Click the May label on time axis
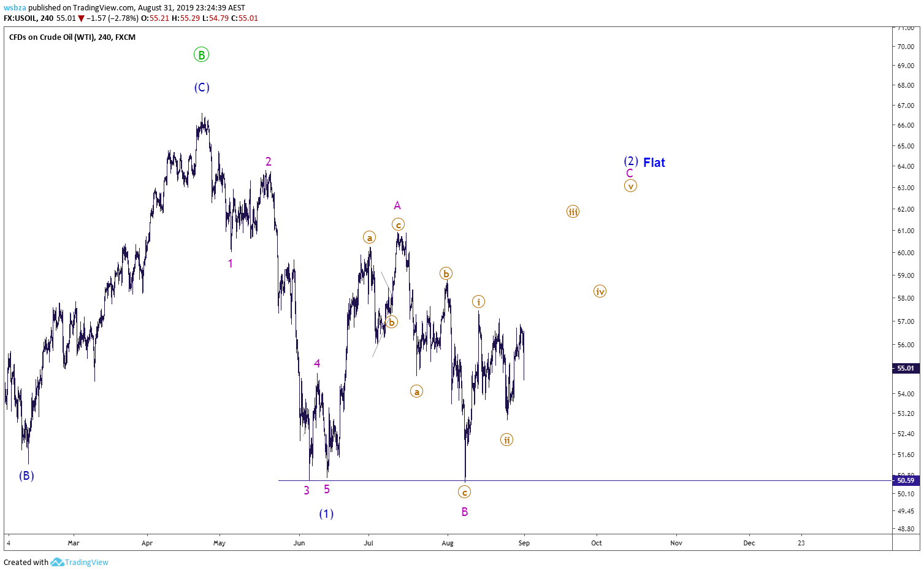 (x=220, y=543)
